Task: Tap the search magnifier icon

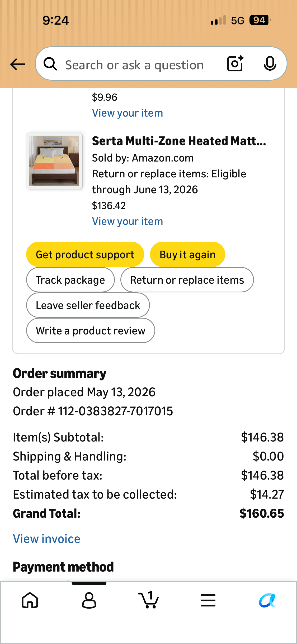Action: [50, 64]
